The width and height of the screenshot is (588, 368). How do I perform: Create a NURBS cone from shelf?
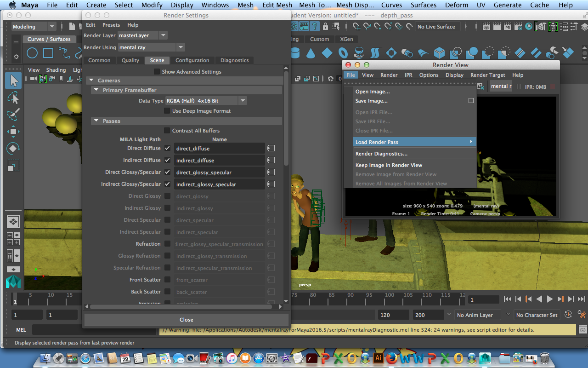[x=311, y=53]
